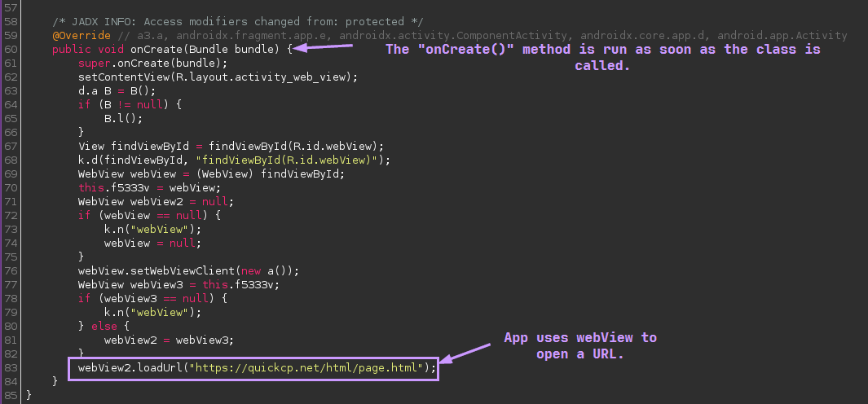Click "WebView webView2 = null;" line
This screenshot has width=868, height=404.
pyautogui.click(x=156, y=201)
